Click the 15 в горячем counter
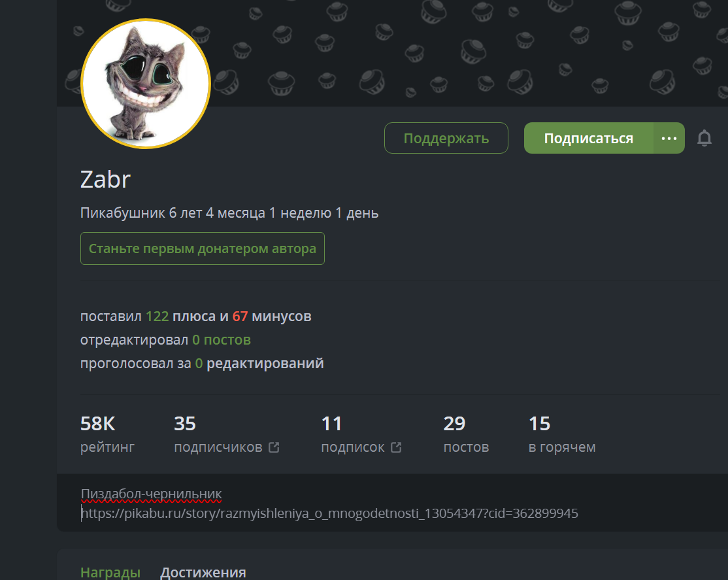Screen dimensions: 728x580 pos(562,435)
